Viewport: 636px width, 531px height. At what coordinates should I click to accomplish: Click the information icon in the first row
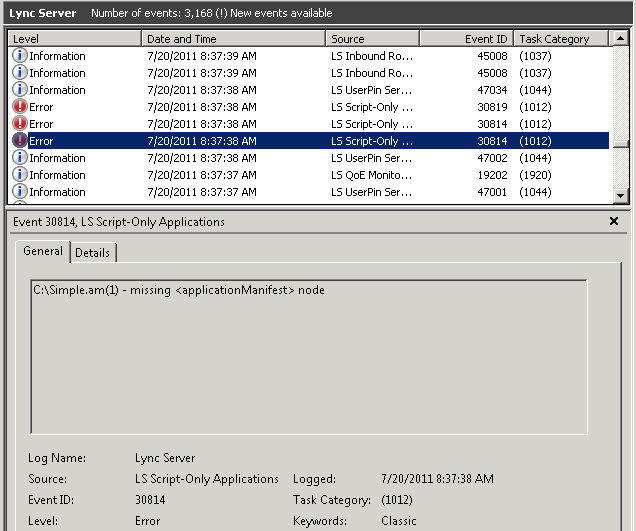click(20, 56)
